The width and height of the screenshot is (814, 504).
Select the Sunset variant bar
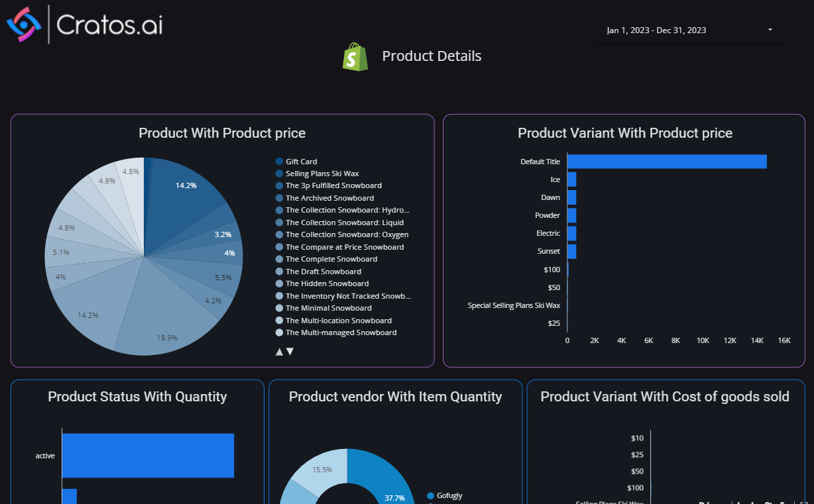click(x=571, y=251)
